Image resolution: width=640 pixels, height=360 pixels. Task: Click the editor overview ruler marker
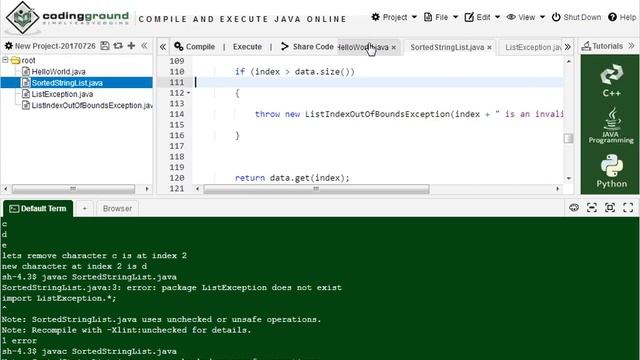[x=568, y=139]
